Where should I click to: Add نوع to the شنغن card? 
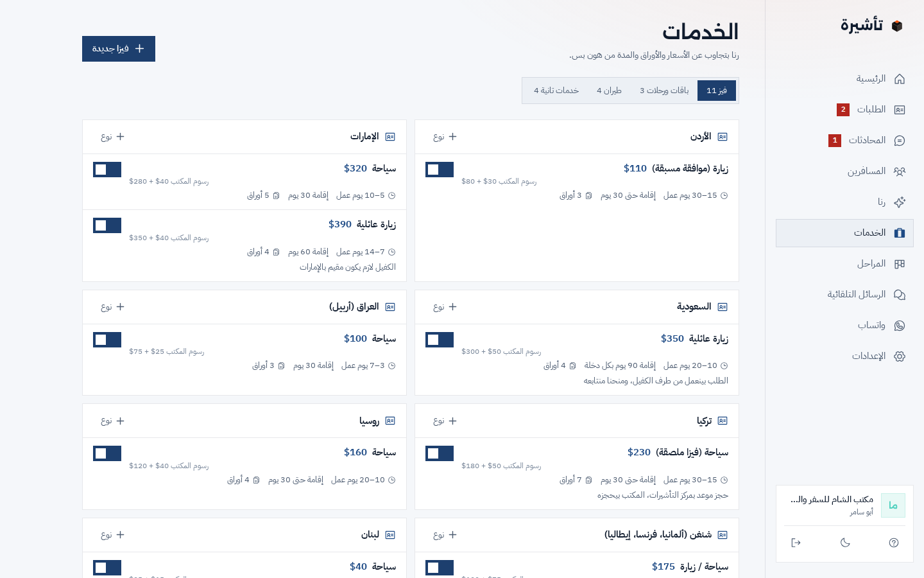[445, 535]
